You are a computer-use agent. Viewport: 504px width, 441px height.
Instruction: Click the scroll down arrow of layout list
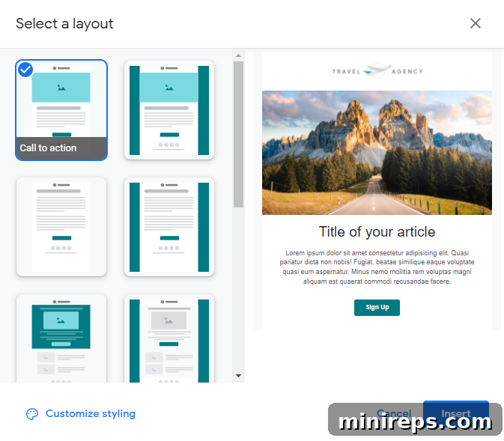(x=238, y=375)
